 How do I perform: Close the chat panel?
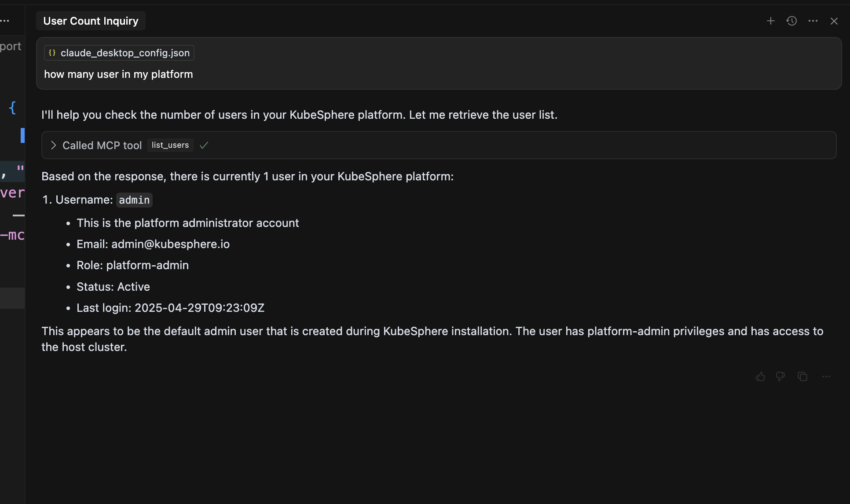[834, 21]
